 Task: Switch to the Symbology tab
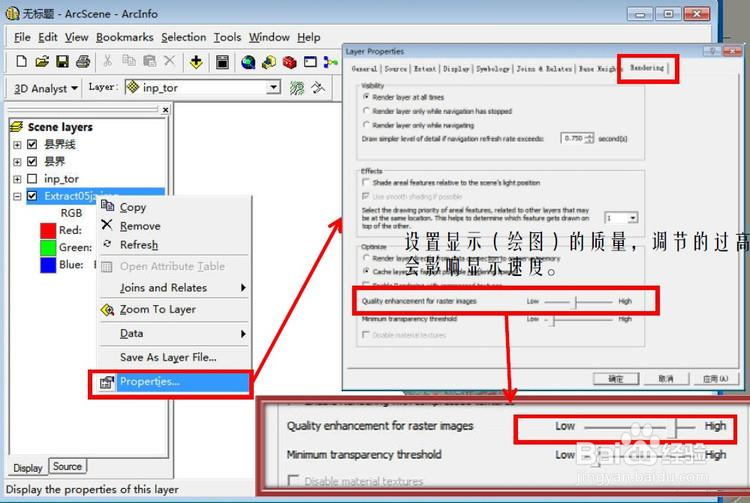tap(493, 69)
